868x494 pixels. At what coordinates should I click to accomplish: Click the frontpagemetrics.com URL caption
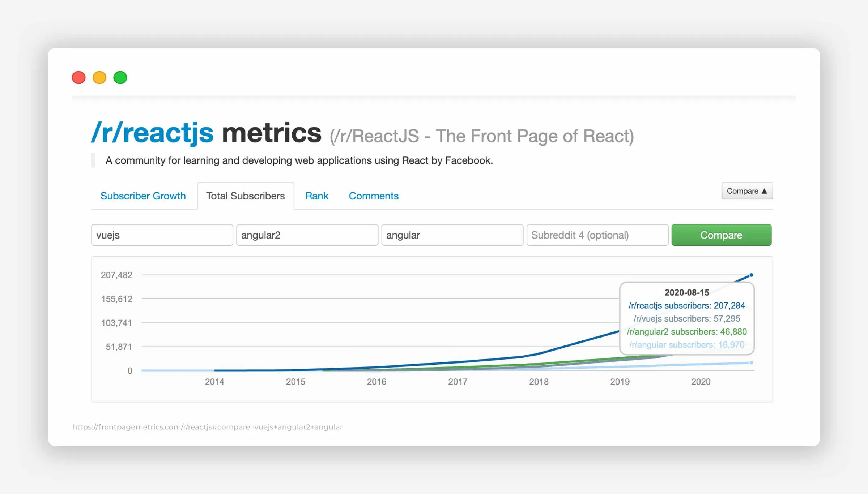[x=208, y=427]
